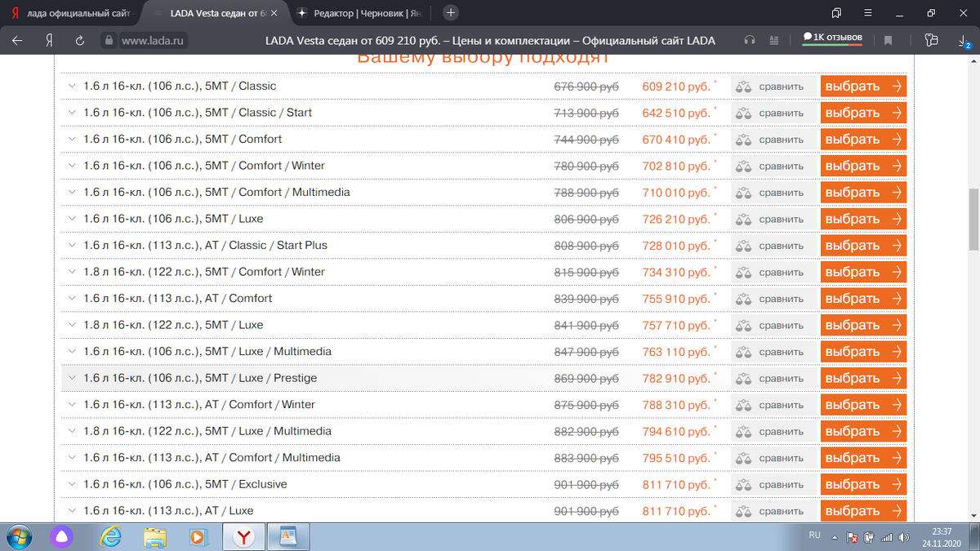The height and width of the screenshot is (551, 980).
Task: Expand the 5MT / Comfort 670 410 row
Action: click(x=72, y=139)
